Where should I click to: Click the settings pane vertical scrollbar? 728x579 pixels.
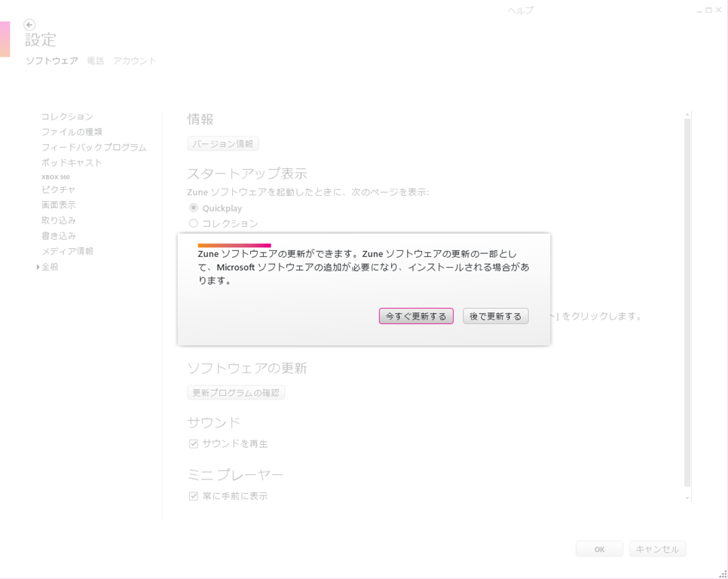point(687,303)
